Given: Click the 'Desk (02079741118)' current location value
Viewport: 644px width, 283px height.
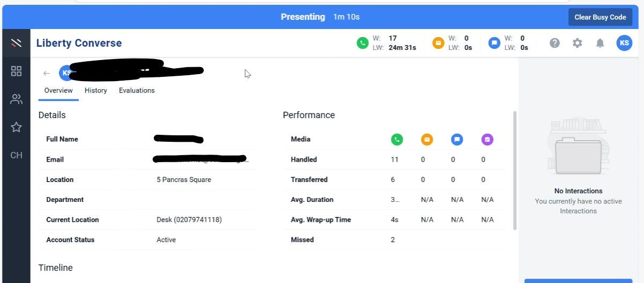Looking at the screenshot, I should 189,220.
